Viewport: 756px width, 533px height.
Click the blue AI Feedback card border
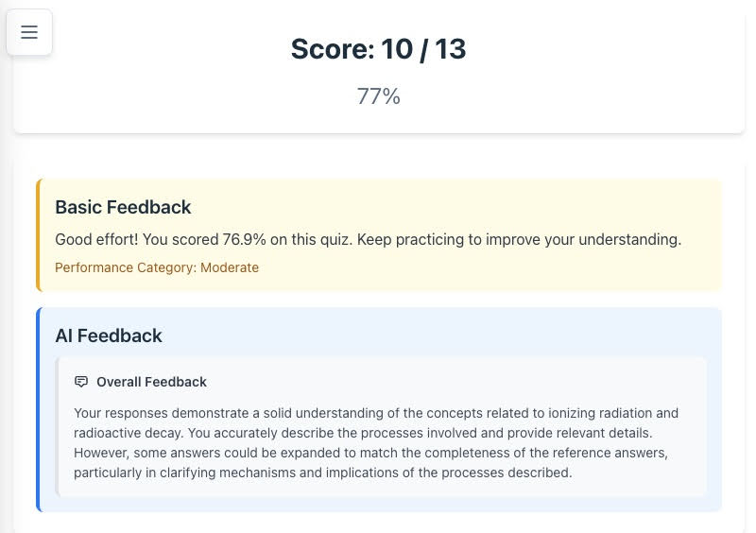coord(39,409)
